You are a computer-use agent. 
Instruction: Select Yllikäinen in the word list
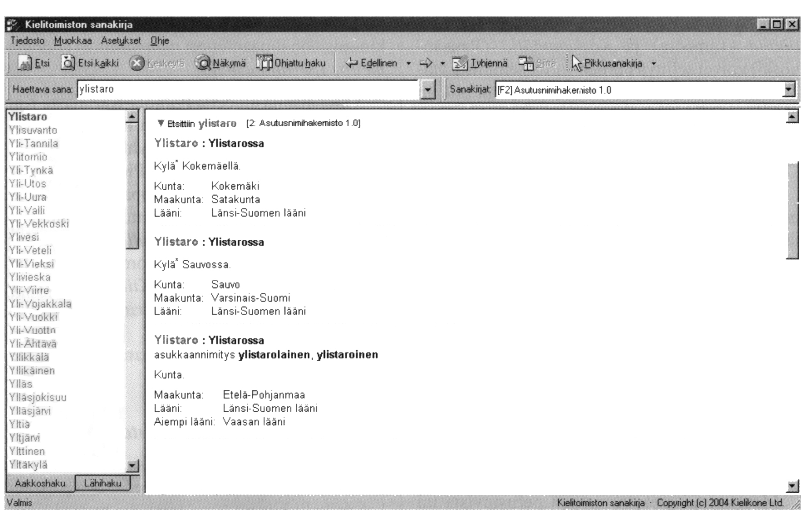pos(32,370)
